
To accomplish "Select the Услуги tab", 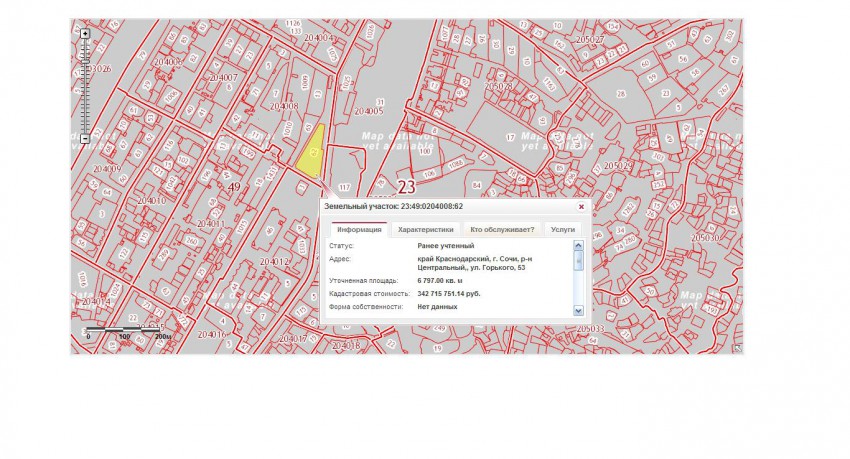I will pos(563,229).
